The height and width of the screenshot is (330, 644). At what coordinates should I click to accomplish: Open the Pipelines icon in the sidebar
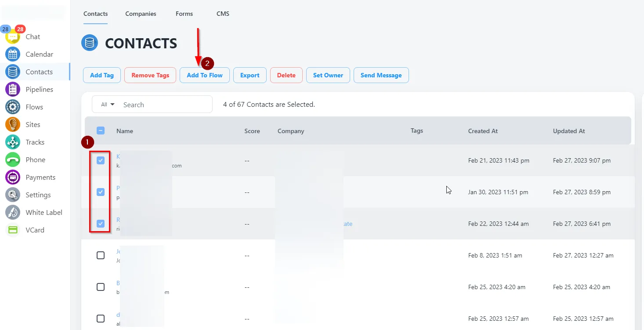pyautogui.click(x=13, y=90)
